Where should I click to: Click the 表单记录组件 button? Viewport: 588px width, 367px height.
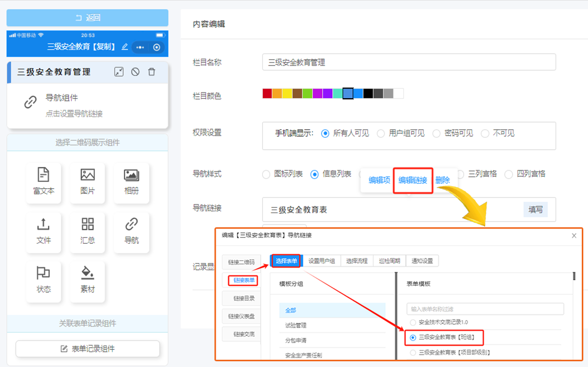click(x=87, y=349)
